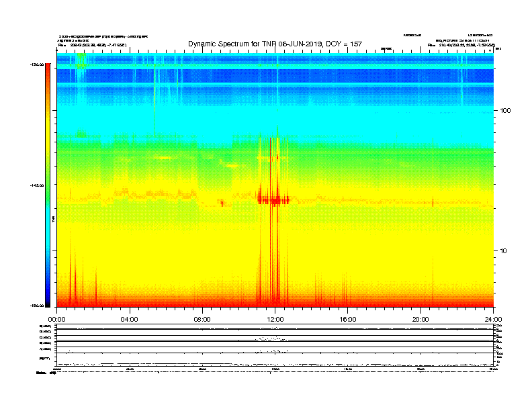Viewport: 532px width, 411px height.
Task: Click the '16:00' time axis label
Action: [x=348, y=320]
